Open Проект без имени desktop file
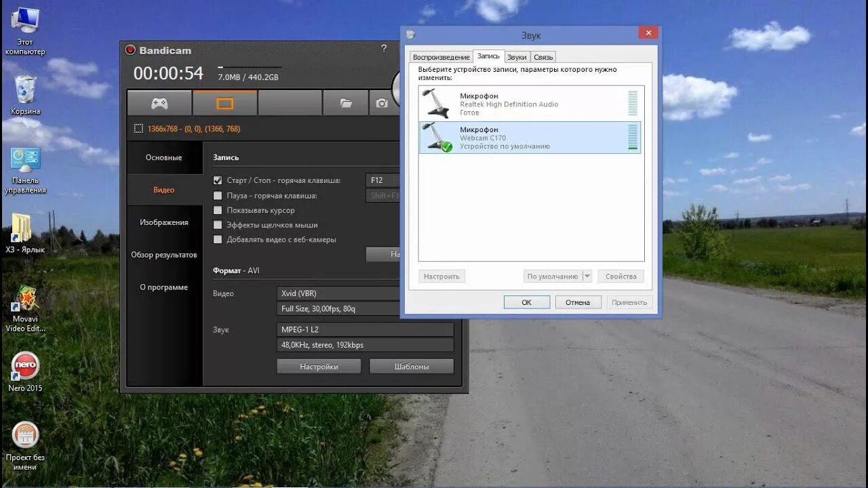Screen dimensions: 868x488 25,445
